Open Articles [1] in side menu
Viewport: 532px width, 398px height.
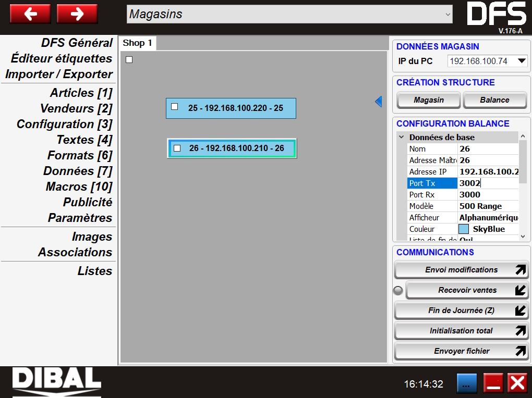click(81, 93)
